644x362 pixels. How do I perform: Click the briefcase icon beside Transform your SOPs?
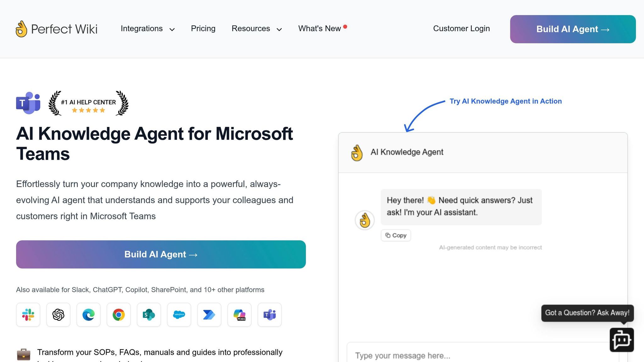click(x=24, y=354)
